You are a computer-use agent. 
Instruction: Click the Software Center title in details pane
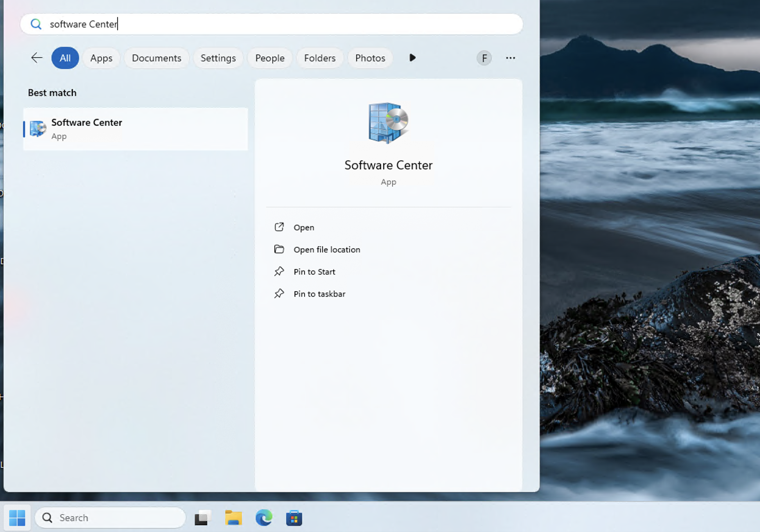[x=388, y=165]
